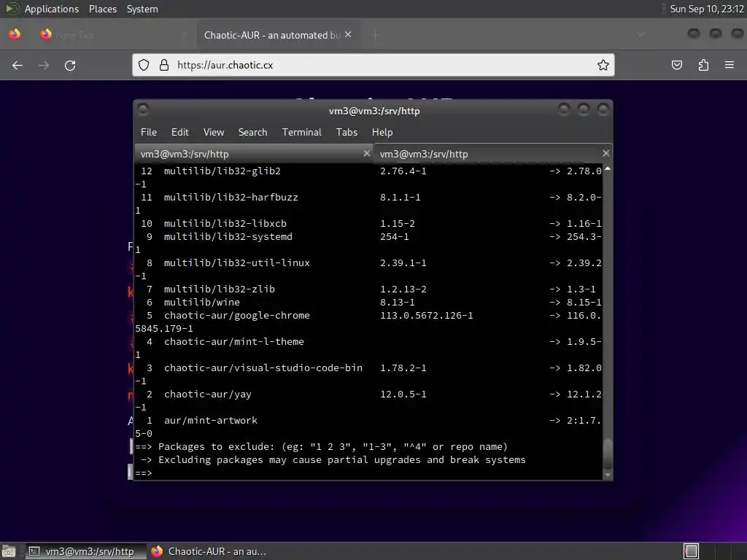Click text multilib/lib32-glib2
The width and height of the screenshot is (747, 560).
click(222, 171)
